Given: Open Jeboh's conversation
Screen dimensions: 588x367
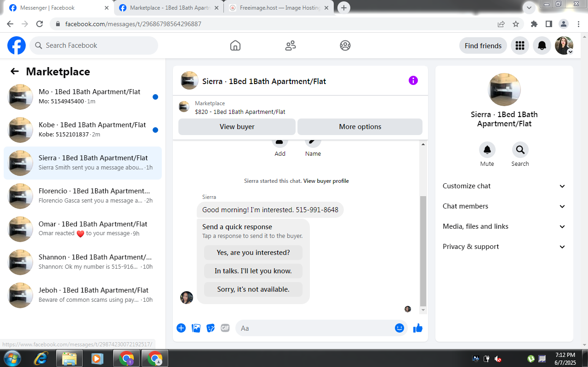Looking at the screenshot, I should click(83, 295).
